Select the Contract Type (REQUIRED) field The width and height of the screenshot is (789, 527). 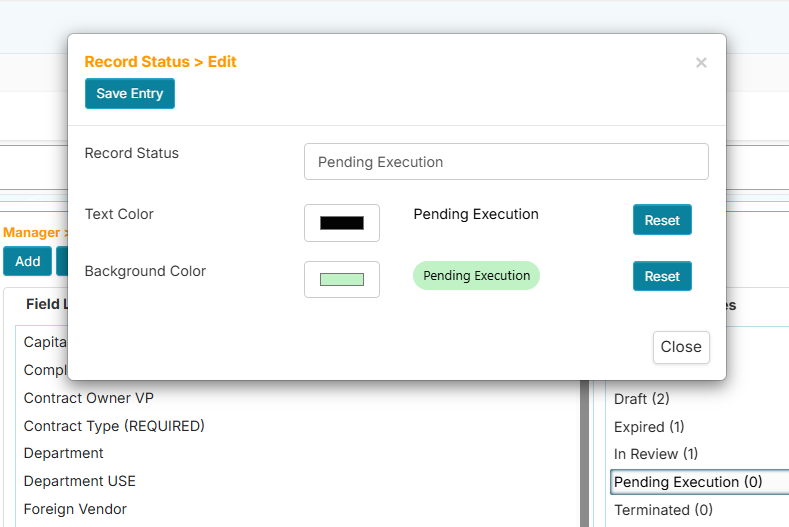point(114,426)
